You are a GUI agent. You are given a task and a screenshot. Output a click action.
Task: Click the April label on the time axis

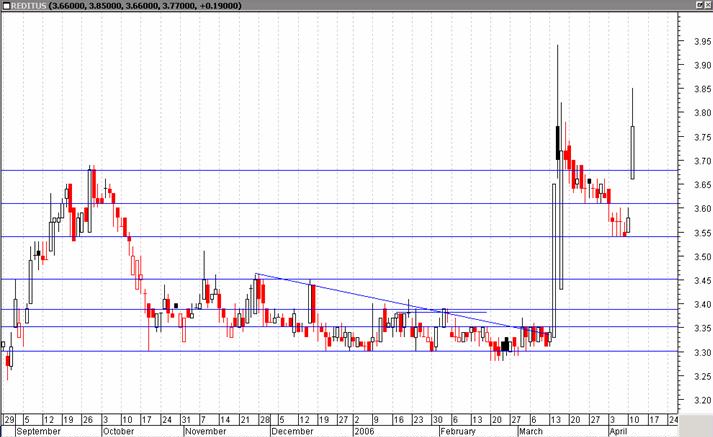618,431
